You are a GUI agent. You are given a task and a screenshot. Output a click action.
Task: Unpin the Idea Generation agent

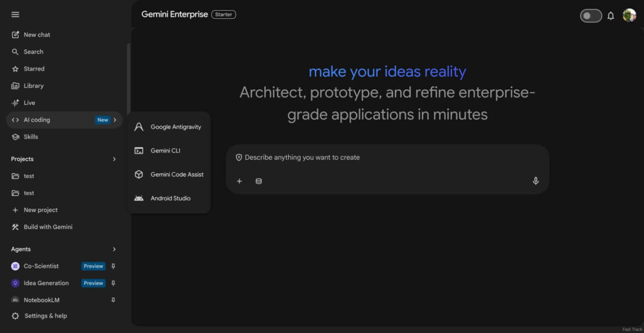pos(113,283)
